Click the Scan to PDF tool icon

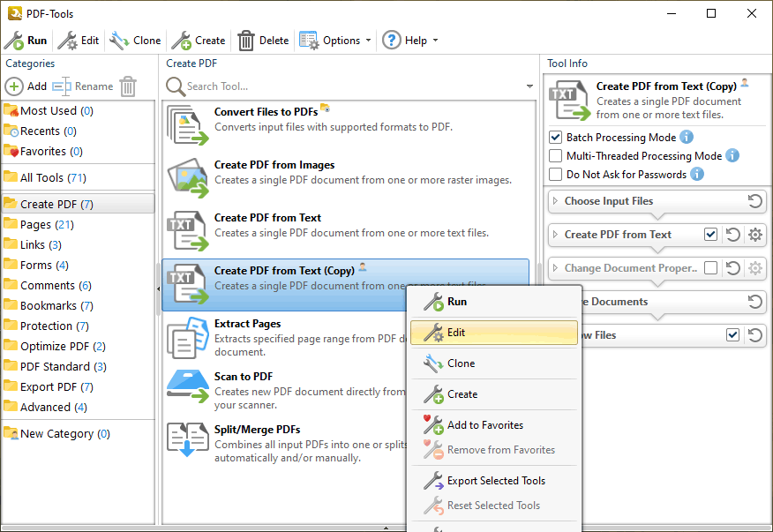pos(187,386)
